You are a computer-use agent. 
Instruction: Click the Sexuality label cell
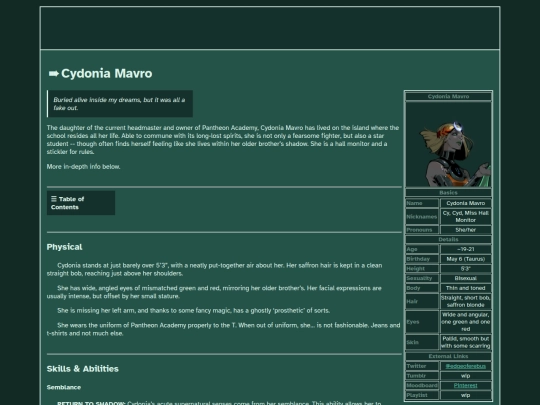(x=422, y=278)
